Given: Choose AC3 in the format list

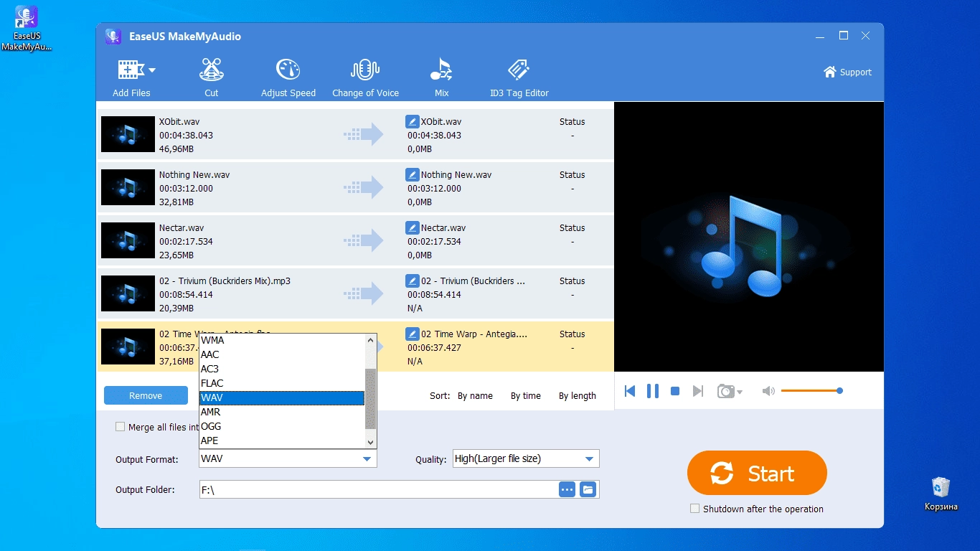Looking at the screenshot, I should pyautogui.click(x=282, y=369).
